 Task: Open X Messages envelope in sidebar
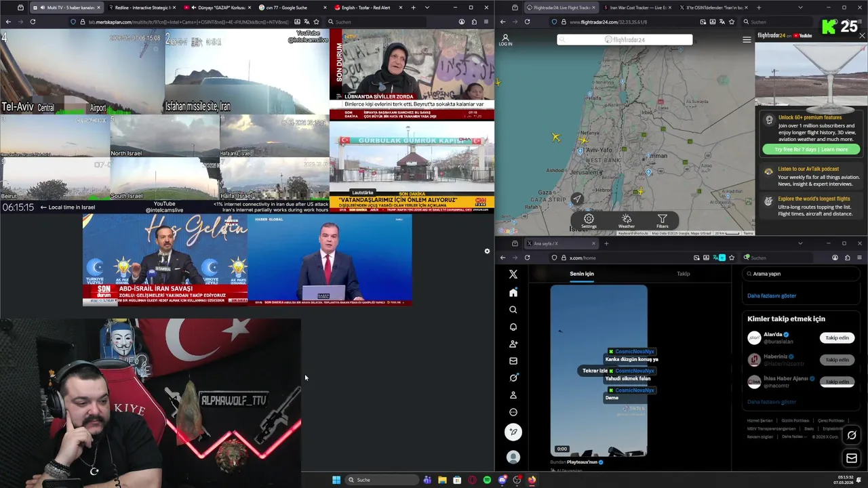tap(513, 361)
